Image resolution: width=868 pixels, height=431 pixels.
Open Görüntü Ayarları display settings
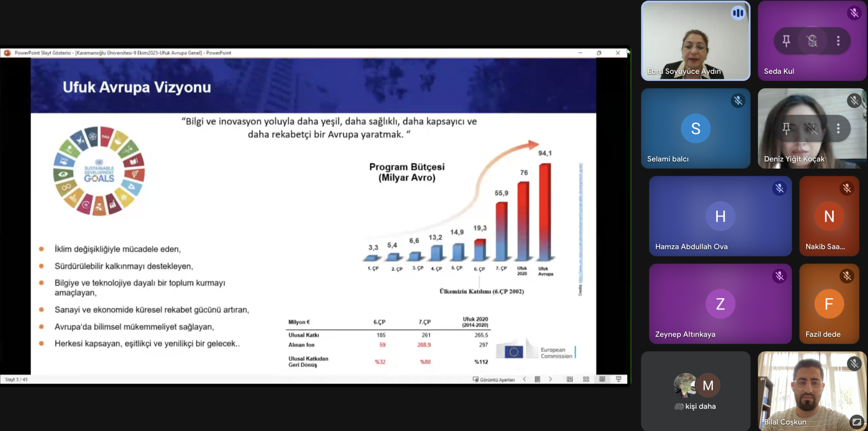(x=494, y=379)
